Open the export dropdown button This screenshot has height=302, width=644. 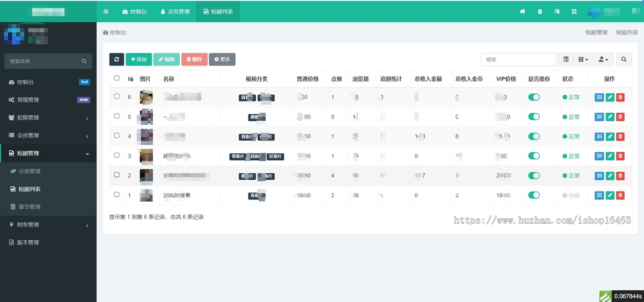(x=603, y=59)
